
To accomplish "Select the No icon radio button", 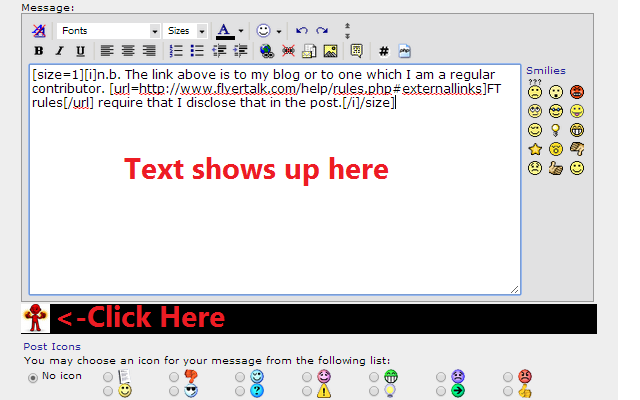I will (x=33, y=378).
